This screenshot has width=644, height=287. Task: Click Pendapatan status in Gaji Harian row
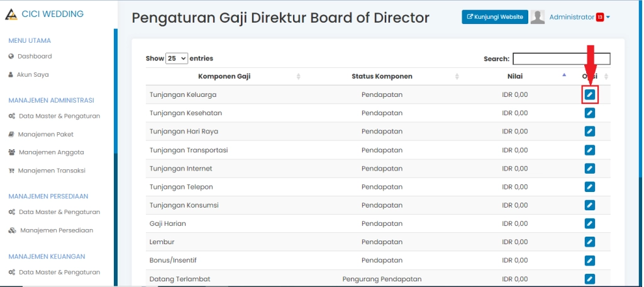[x=382, y=223]
